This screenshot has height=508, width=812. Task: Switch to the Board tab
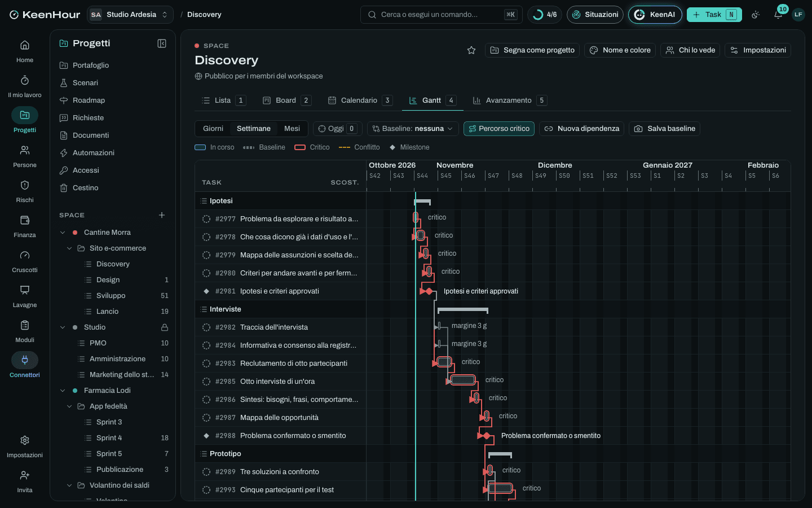pos(286,100)
